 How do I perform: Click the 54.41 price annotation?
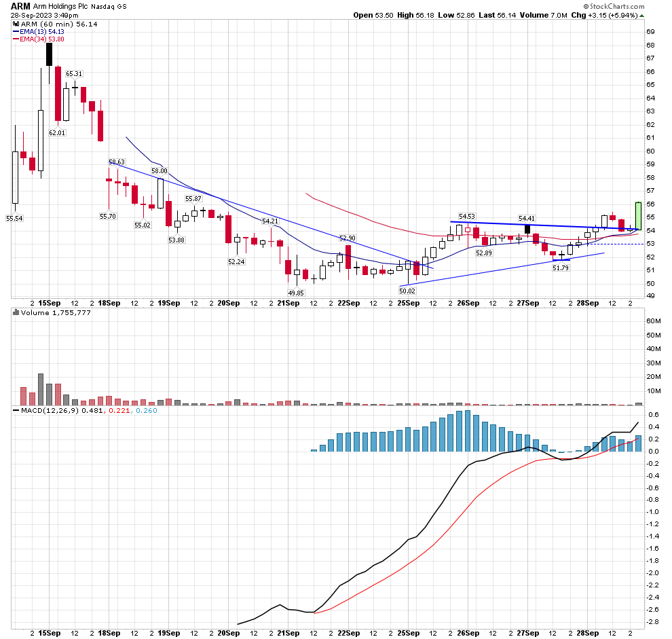click(527, 218)
